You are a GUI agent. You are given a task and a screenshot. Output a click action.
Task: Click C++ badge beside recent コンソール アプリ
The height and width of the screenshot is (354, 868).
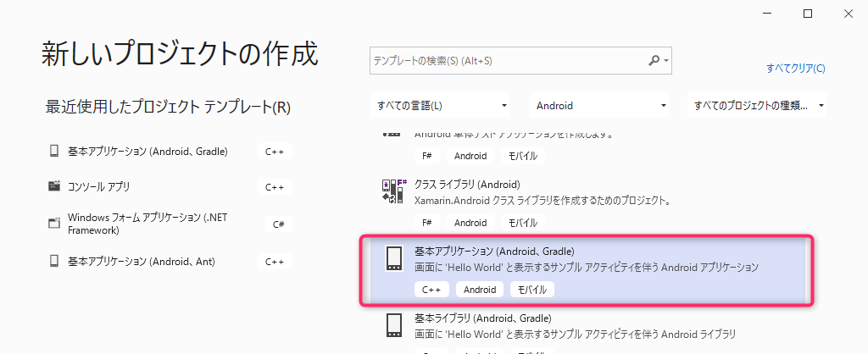pos(275,187)
